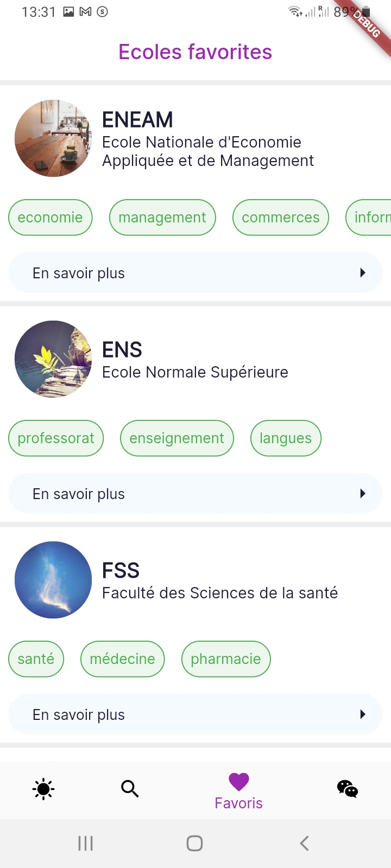The width and height of the screenshot is (391, 868).
Task: Select the economie tag chip
Action: click(x=50, y=218)
